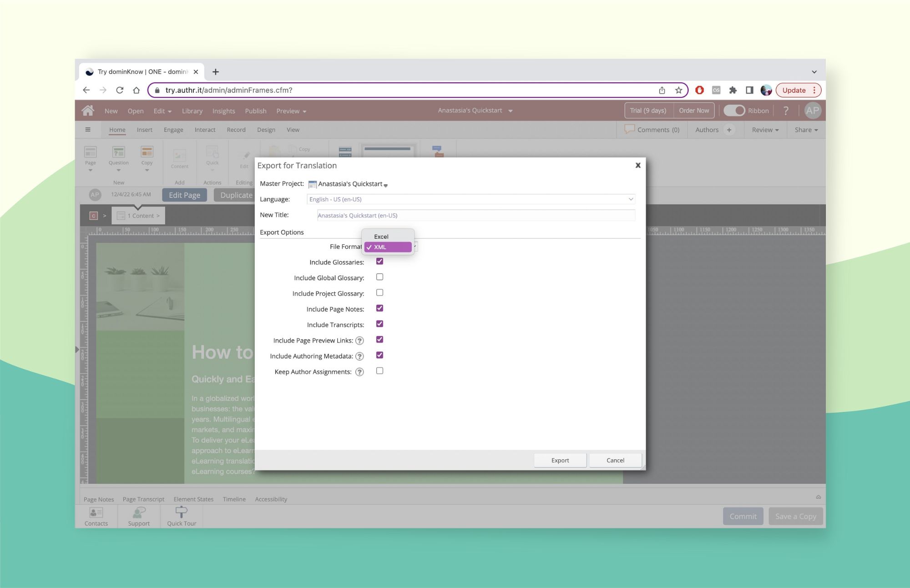Image resolution: width=910 pixels, height=588 pixels.
Task: Toggle Keep Author Assignments checkbox
Action: (380, 371)
